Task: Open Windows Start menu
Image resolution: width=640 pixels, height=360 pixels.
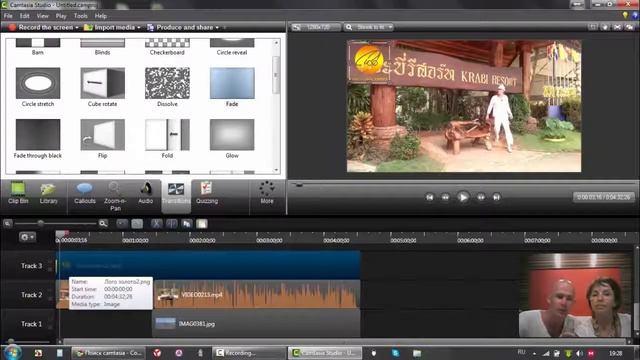Action: pyautogui.click(x=12, y=353)
